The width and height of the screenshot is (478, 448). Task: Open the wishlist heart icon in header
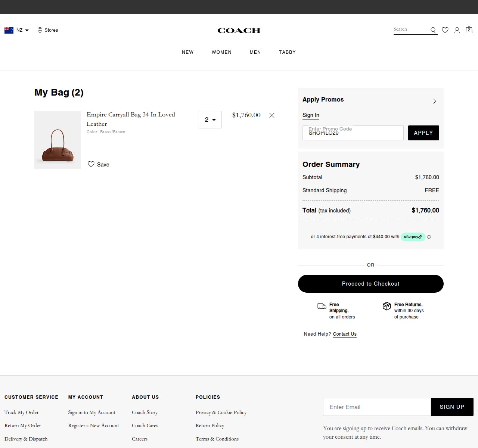coord(445,30)
